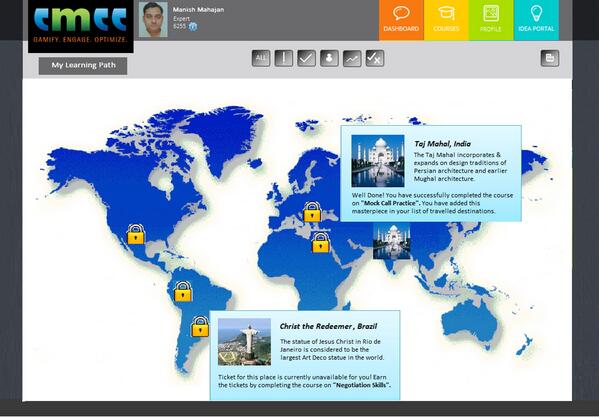
Task: Click the checkmark completed filter icon
Action: coord(306,58)
